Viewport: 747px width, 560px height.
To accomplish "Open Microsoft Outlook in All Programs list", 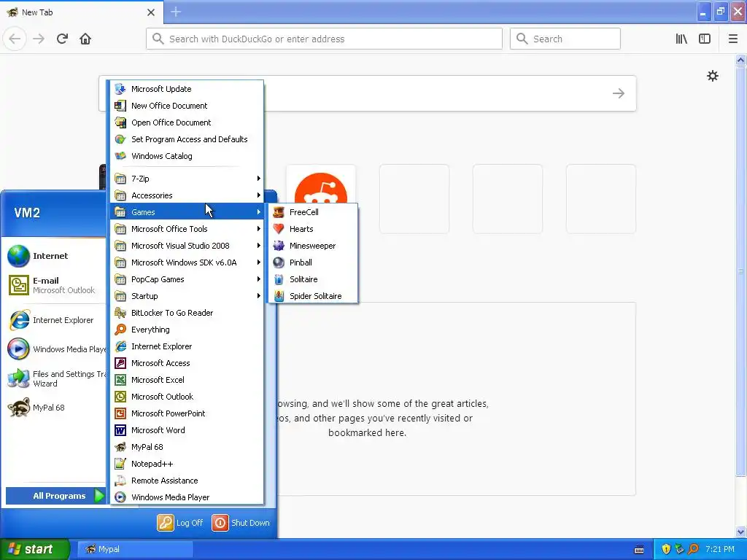I will tap(187, 397).
